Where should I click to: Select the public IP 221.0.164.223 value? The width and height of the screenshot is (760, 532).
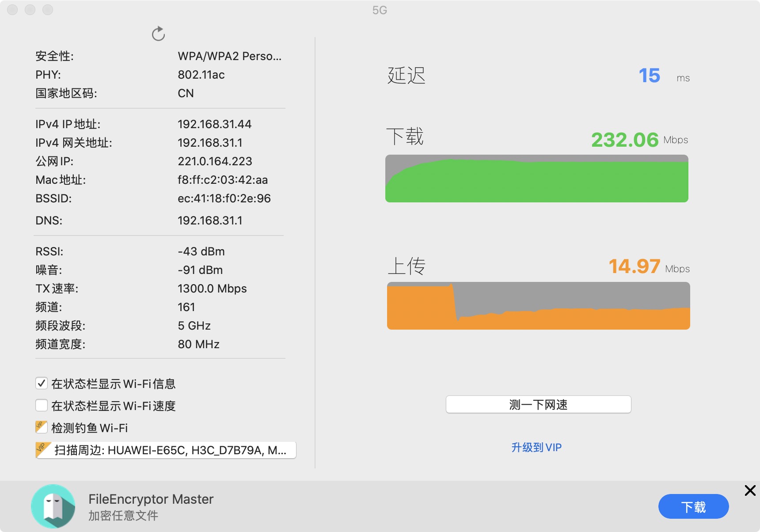pyautogui.click(x=215, y=161)
